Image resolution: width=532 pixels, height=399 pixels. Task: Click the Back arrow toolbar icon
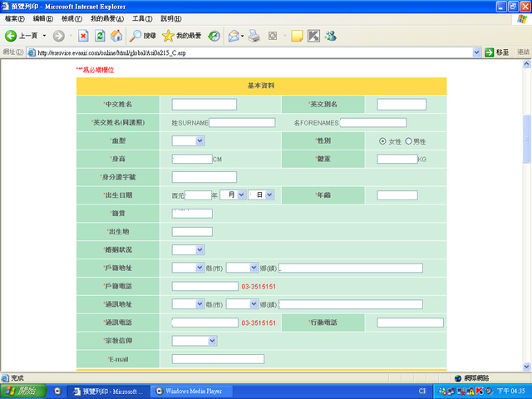pyautogui.click(x=11, y=36)
